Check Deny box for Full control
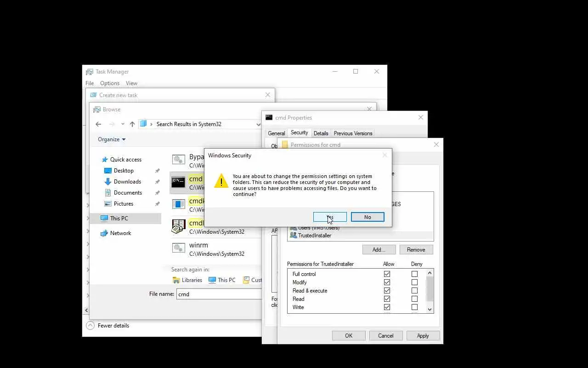Image resolution: width=588 pixels, height=368 pixels. pos(414,274)
